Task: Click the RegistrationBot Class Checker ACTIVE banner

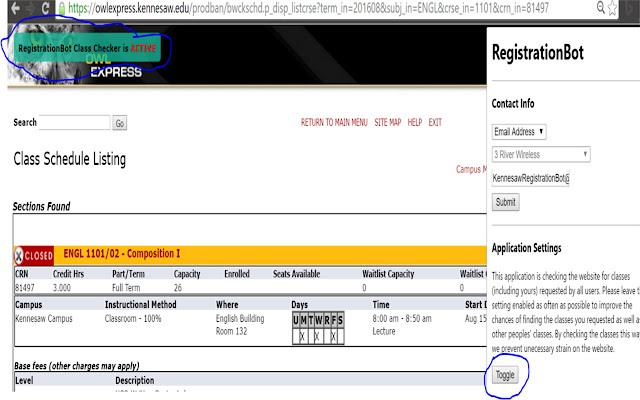Action: [87, 48]
